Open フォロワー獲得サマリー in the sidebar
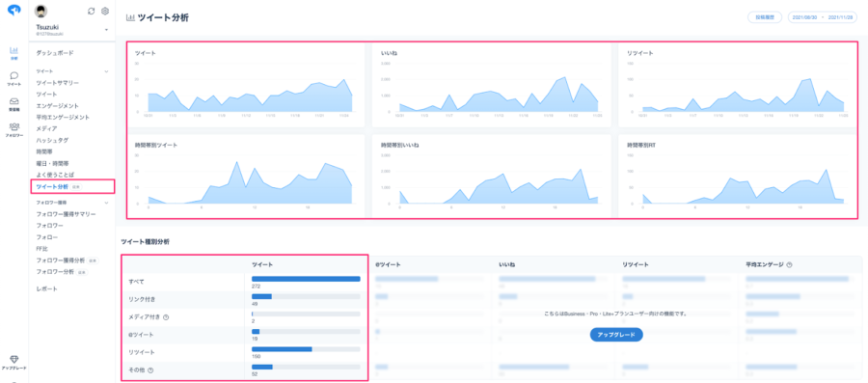The height and width of the screenshot is (383, 868). coord(66,214)
